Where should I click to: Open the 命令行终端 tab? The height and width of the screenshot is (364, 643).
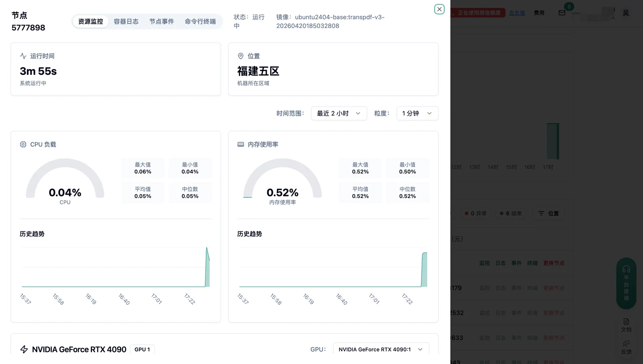click(200, 22)
